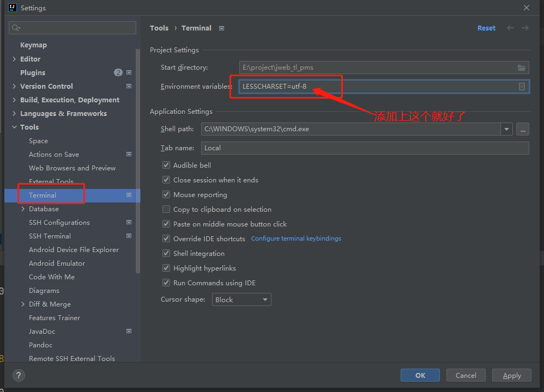Image resolution: width=544 pixels, height=392 pixels.
Task: Navigate back with the left arrow icon
Action: (x=510, y=28)
